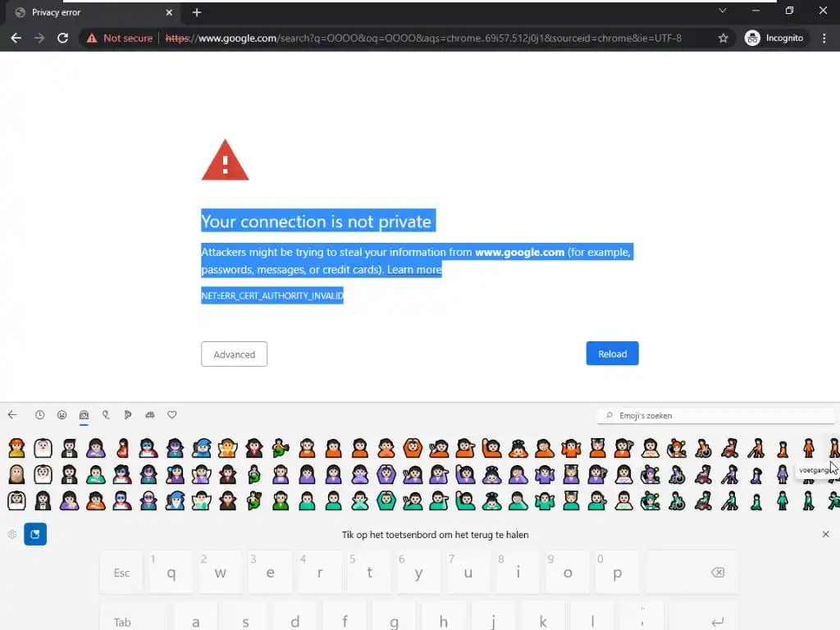This screenshot has width=840, height=630.
Task: Insert the orange fairy emoji in top row
Action: click(x=228, y=448)
